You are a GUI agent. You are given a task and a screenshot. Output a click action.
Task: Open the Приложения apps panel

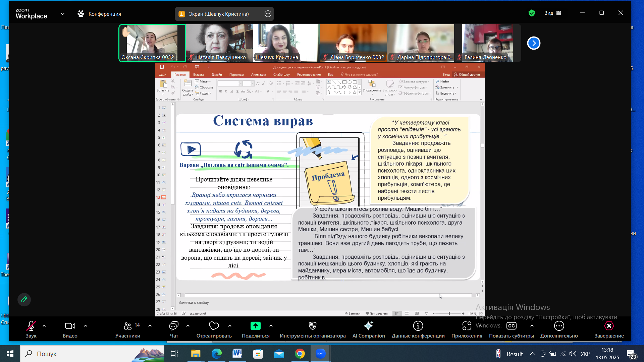point(467,329)
